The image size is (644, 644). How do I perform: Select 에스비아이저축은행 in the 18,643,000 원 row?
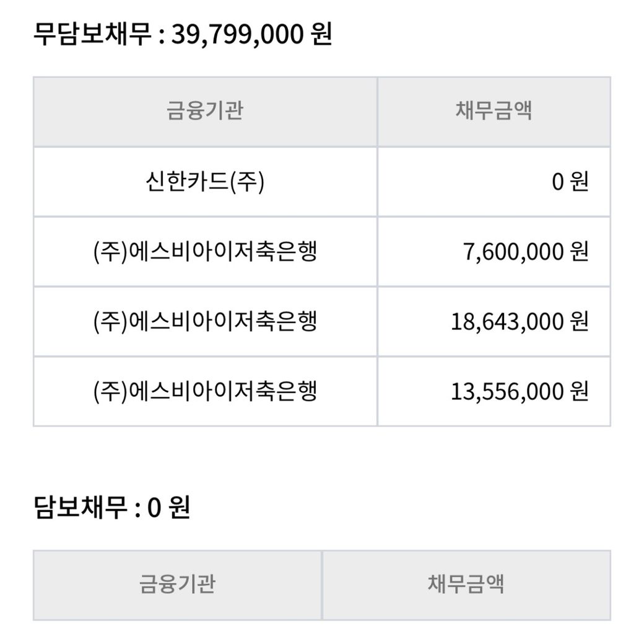[204, 322]
